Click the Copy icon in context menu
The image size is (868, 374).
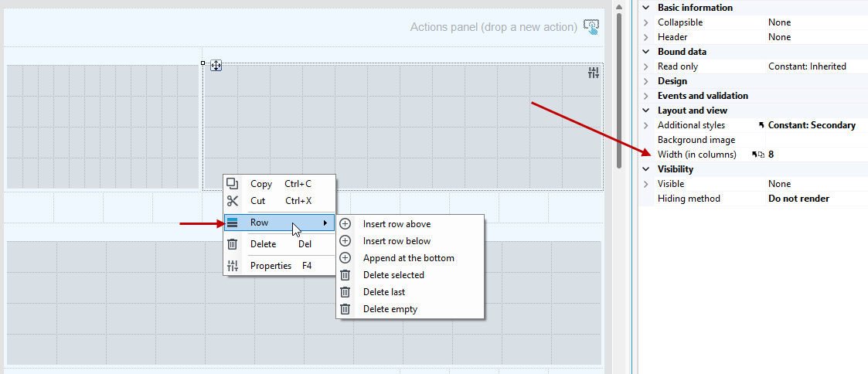point(233,184)
